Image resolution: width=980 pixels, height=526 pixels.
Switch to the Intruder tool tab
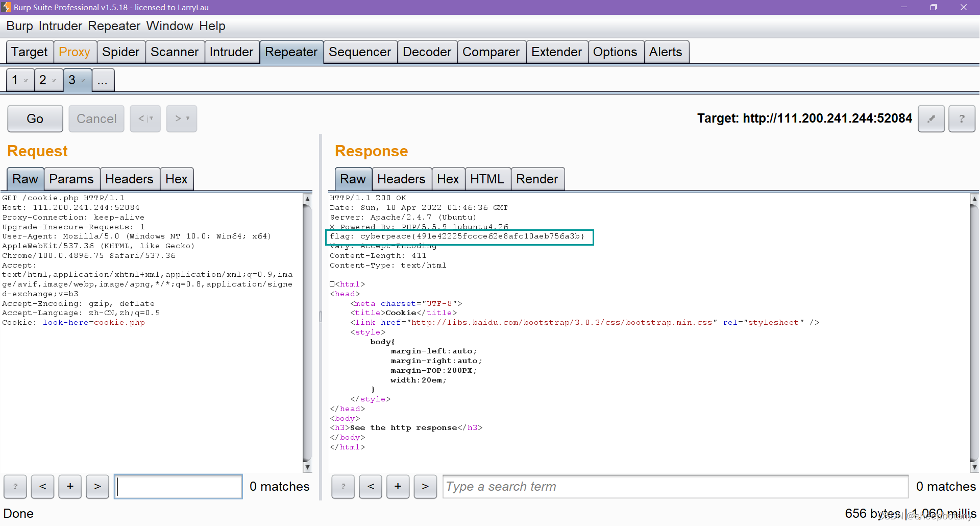[x=231, y=52]
